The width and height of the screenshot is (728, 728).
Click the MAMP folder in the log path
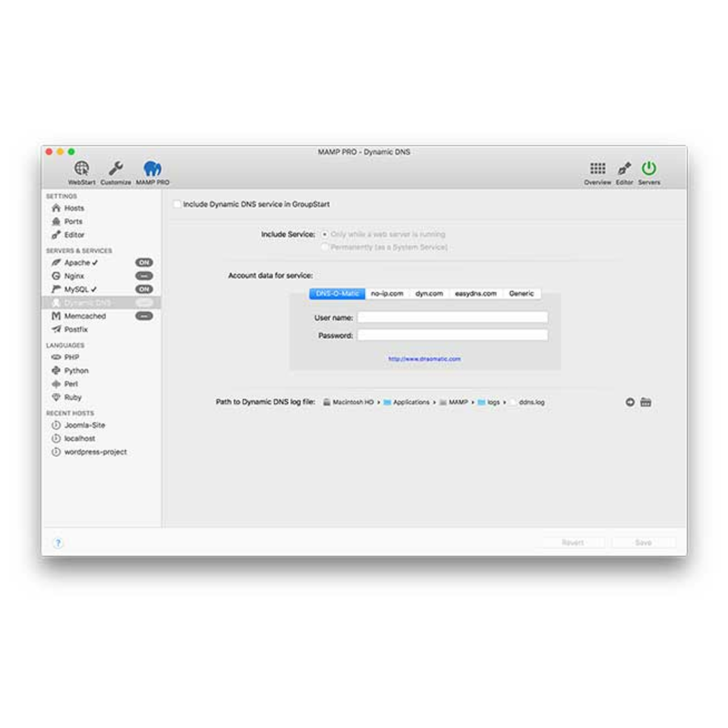pyautogui.click(x=453, y=402)
